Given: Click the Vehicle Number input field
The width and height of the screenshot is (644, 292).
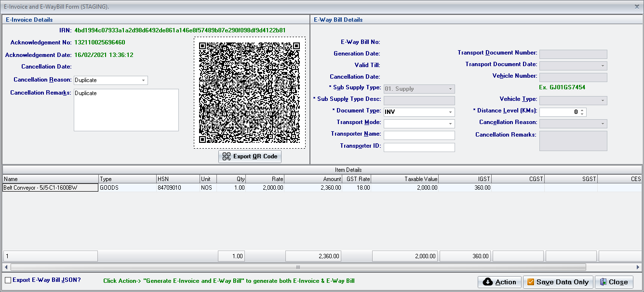Looking at the screenshot, I should (573, 77).
